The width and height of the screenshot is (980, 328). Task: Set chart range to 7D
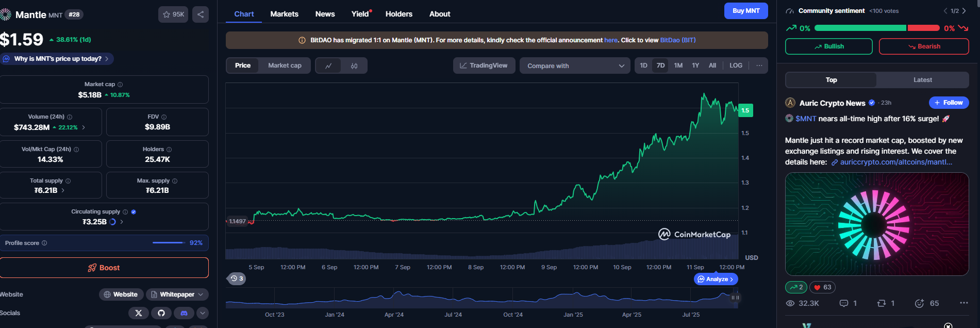(x=660, y=65)
